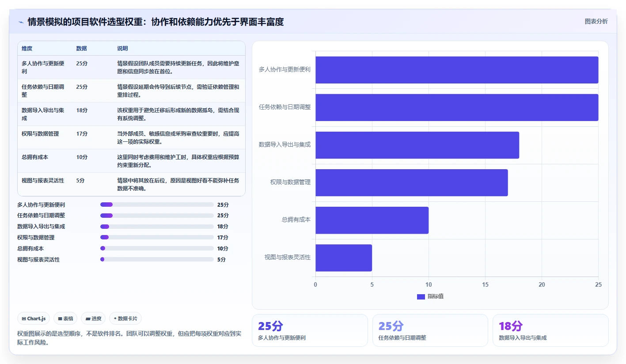The height and width of the screenshot is (364, 626).
Task: Click description starting 当外部成员、敏感信息
Action: [x=178, y=137]
